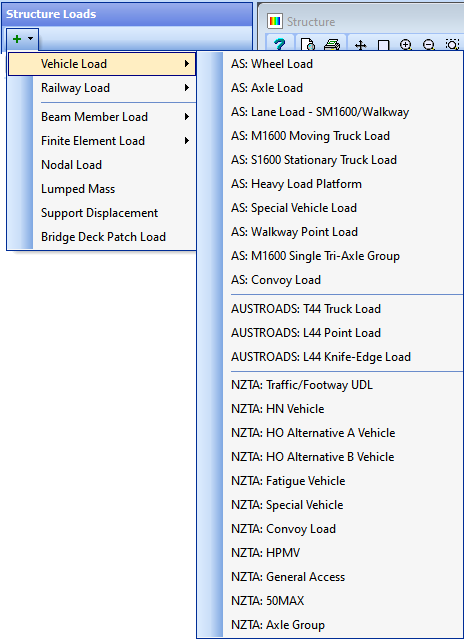Open the add load dropdown arrow
Viewport: 464px width, 639px height.
point(31,39)
